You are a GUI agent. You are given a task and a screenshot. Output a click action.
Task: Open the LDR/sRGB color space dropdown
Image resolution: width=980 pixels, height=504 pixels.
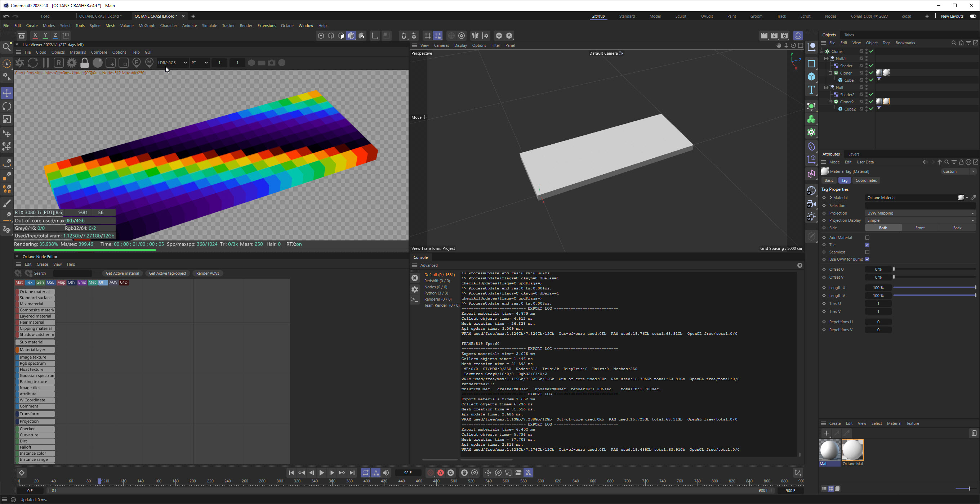click(x=172, y=63)
